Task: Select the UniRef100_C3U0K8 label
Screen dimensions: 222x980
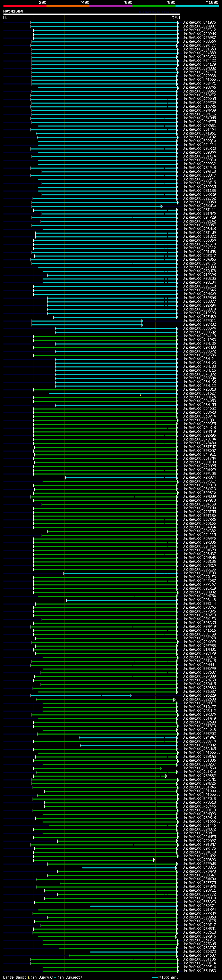Action: click(x=199, y=412)
